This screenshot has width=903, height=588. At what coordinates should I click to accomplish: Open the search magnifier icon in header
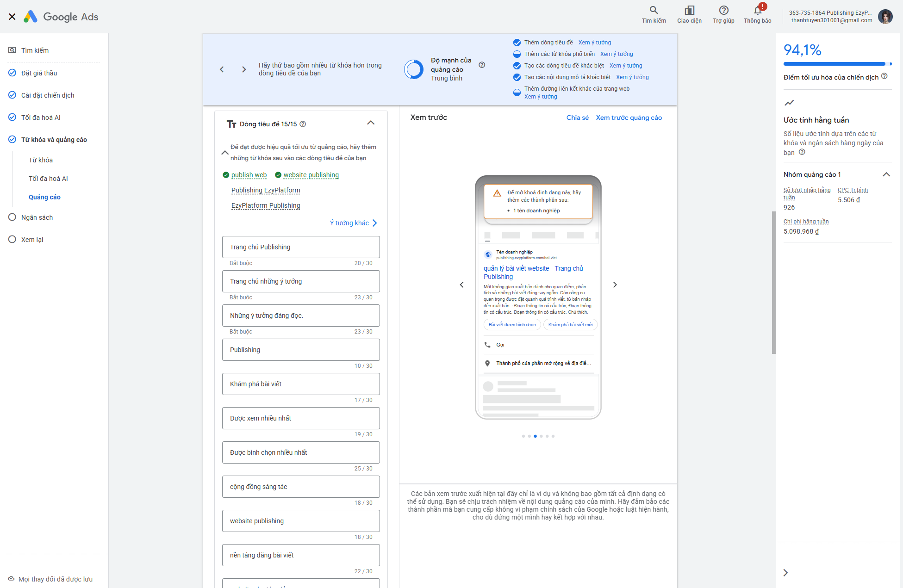[x=654, y=10]
